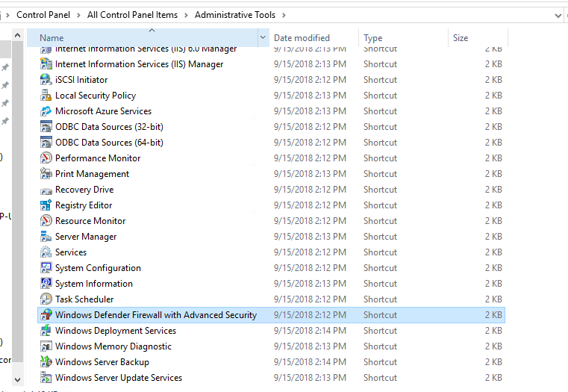Select the Windows Server Update Services icon
The height and width of the screenshot is (392, 568).
46,378
